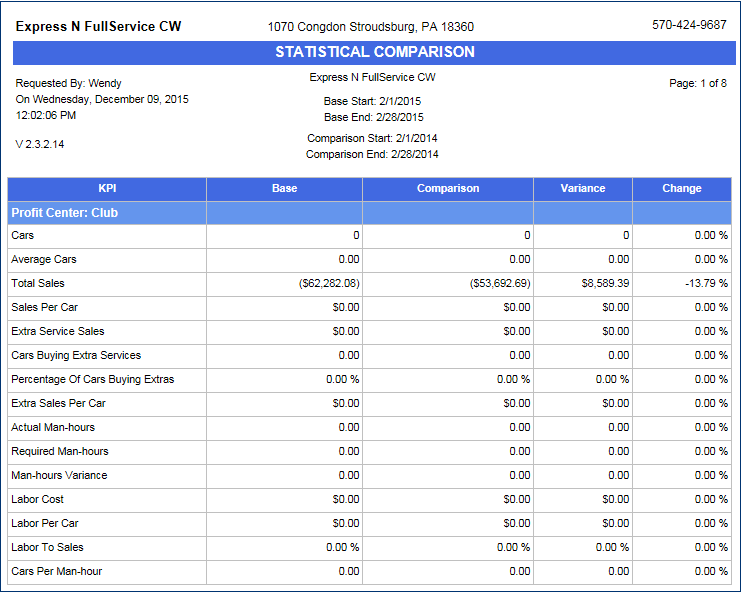The image size is (741, 592).
Task: Select the Comparison column header
Action: point(448,188)
